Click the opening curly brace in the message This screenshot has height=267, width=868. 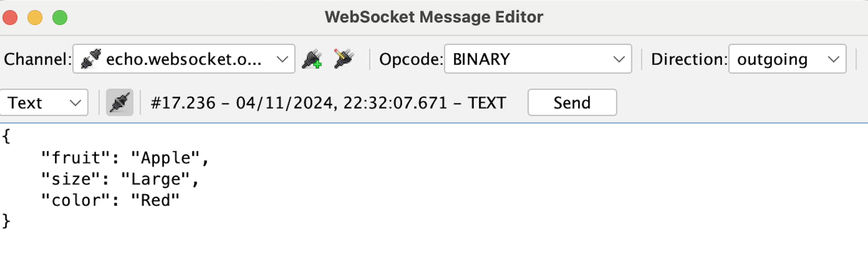pyautogui.click(x=6, y=137)
